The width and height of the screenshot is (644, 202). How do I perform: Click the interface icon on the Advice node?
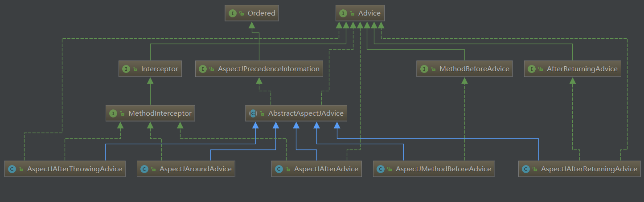pos(343,13)
